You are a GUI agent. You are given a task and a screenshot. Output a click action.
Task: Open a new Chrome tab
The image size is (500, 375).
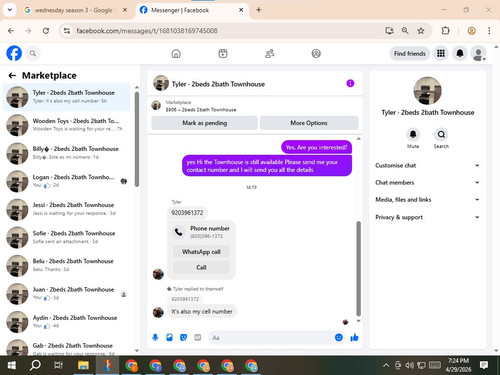(x=259, y=10)
